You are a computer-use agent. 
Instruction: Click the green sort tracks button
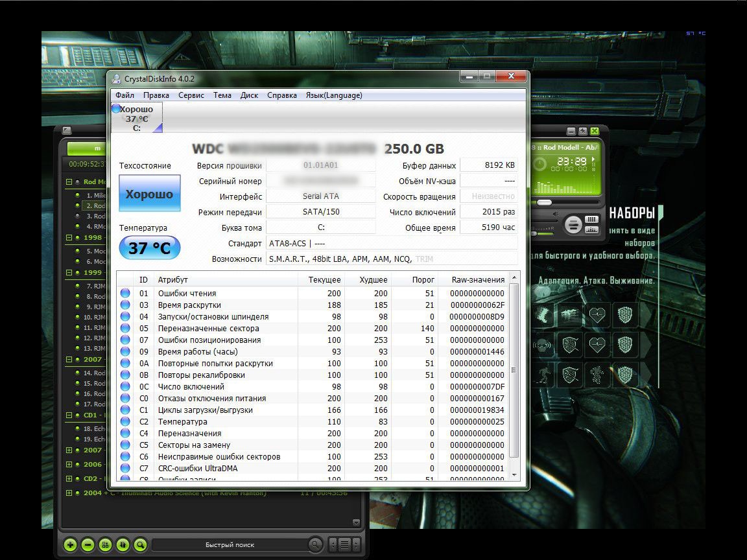[x=123, y=544]
